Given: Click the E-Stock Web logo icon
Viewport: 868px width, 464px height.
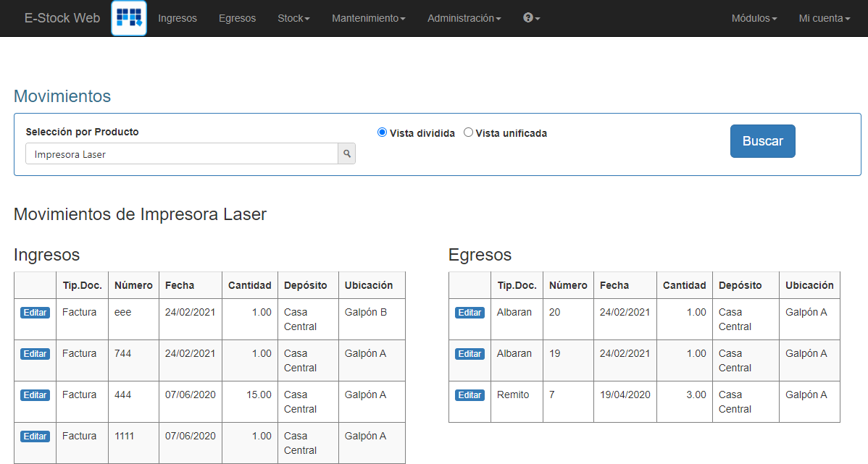Looking at the screenshot, I should (x=128, y=18).
